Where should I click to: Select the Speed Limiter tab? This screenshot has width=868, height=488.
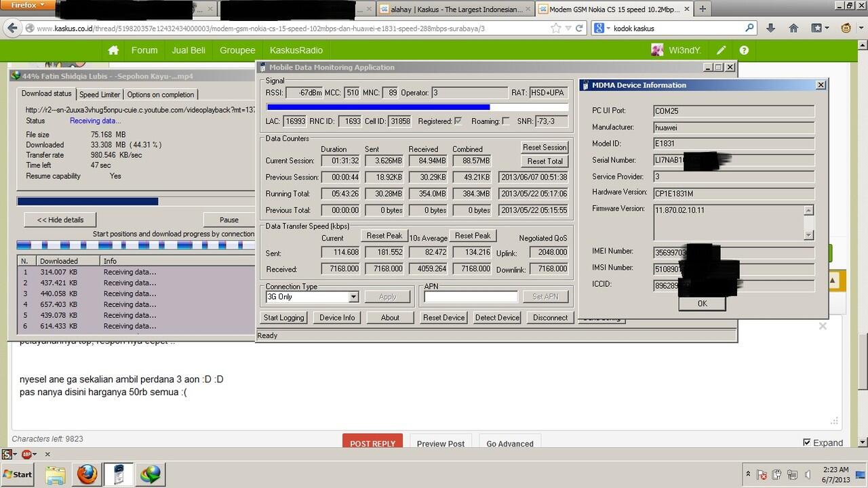100,94
